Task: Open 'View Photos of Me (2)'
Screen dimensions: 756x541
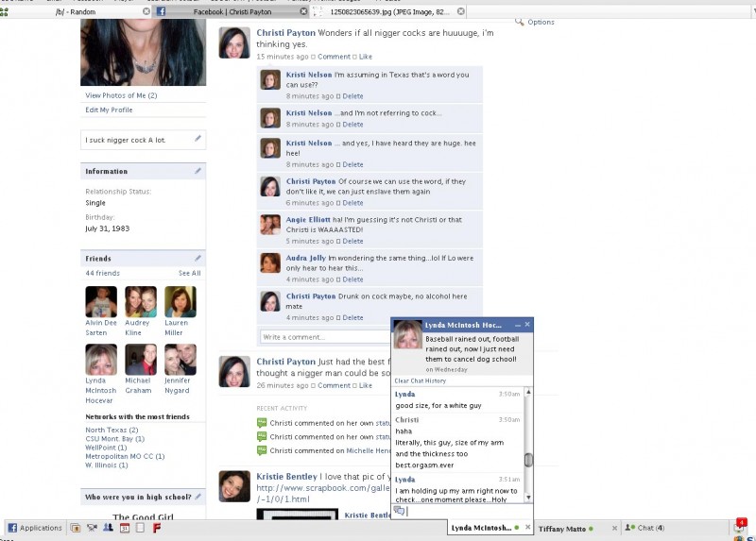Action: [x=121, y=95]
